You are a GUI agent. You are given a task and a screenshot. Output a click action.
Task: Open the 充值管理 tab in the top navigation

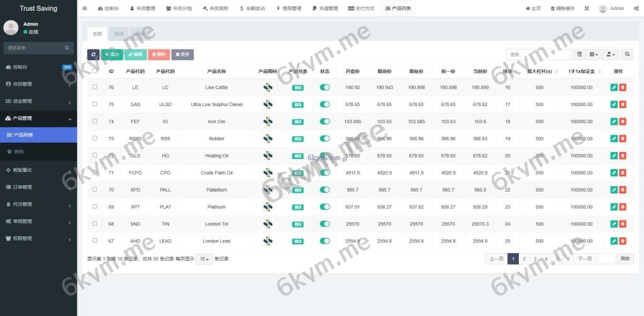pos(325,9)
